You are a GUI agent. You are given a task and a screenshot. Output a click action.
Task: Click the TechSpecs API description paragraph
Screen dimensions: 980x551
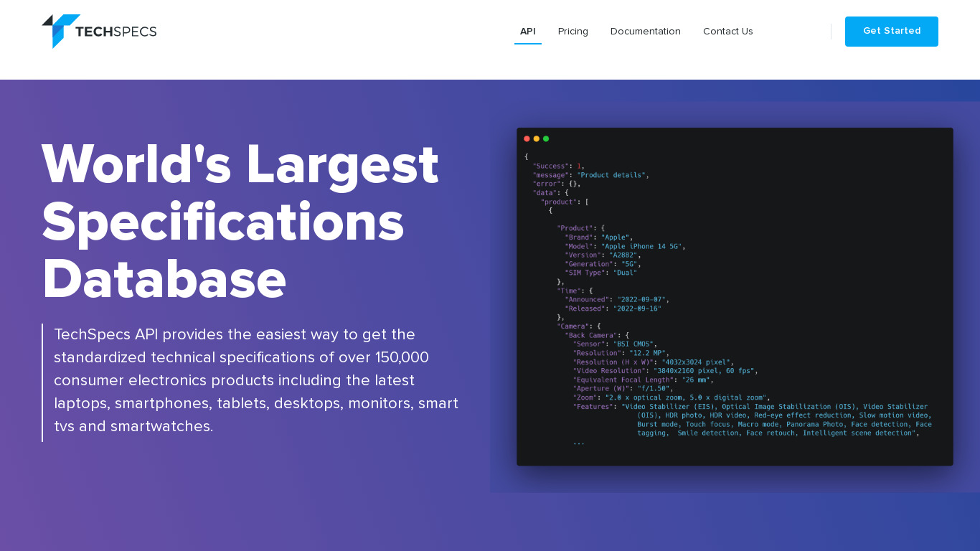pos(256,380)
